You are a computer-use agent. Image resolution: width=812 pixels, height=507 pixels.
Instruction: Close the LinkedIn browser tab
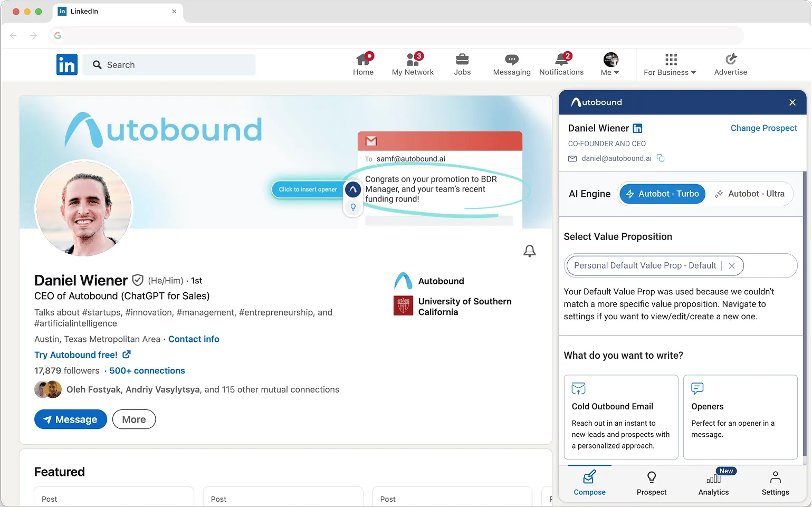pyautogui.click(x=174, y=11)
